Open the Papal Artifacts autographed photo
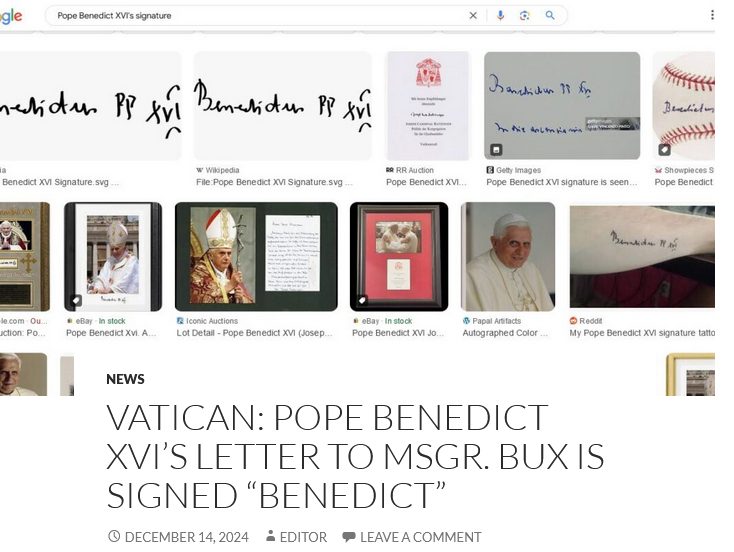The image size is (734, 552). click(x=508, y=257)
